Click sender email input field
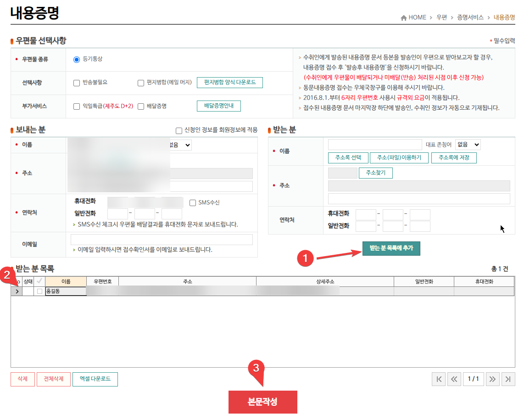Screen dimensions: 530x420 tap(162, 240)
